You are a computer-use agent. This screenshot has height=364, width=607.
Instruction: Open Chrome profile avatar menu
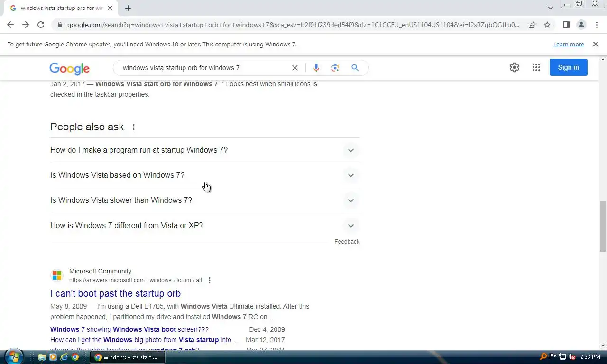tap(581, 25)
